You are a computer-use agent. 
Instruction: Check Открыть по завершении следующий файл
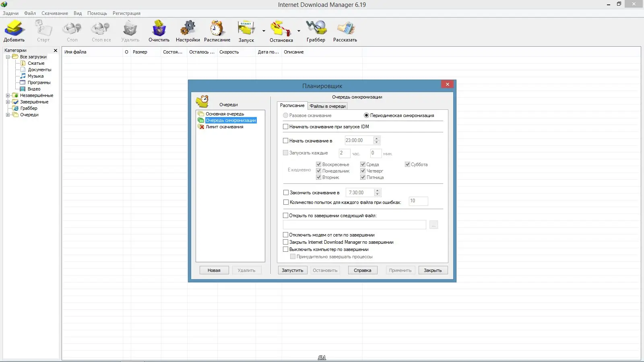point(286,216)
